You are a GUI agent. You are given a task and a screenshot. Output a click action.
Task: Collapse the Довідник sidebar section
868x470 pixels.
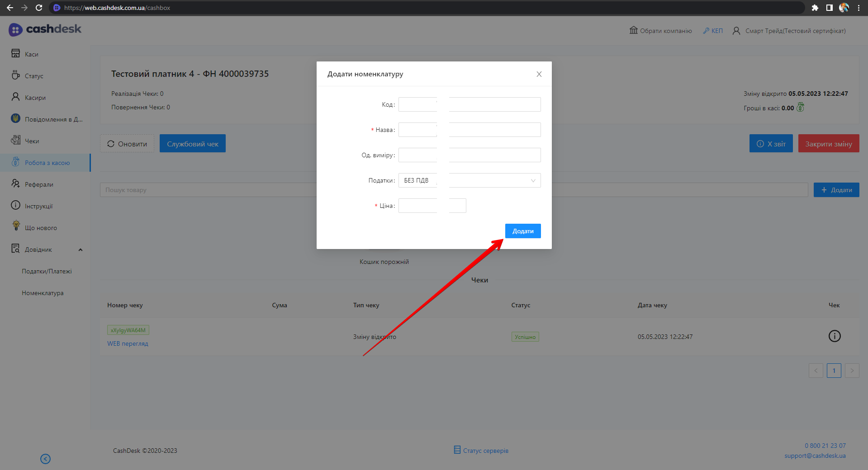click(x=81, y=249)
